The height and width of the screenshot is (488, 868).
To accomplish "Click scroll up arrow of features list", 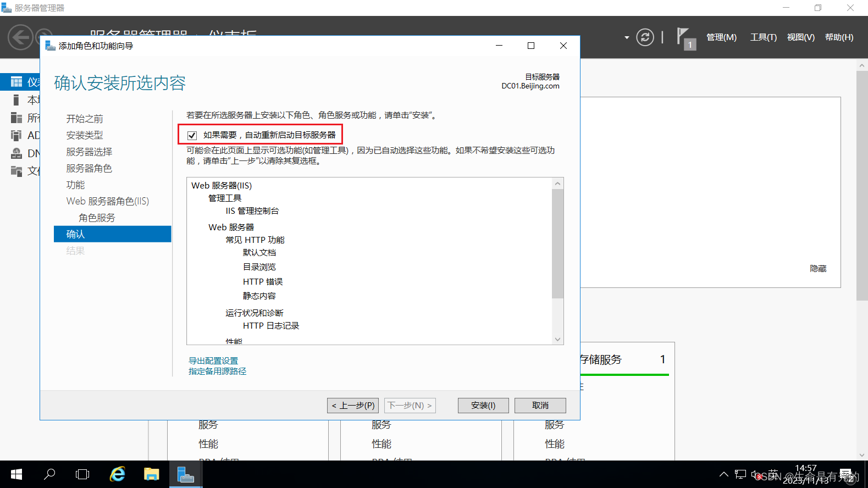I will coord(558,184).
